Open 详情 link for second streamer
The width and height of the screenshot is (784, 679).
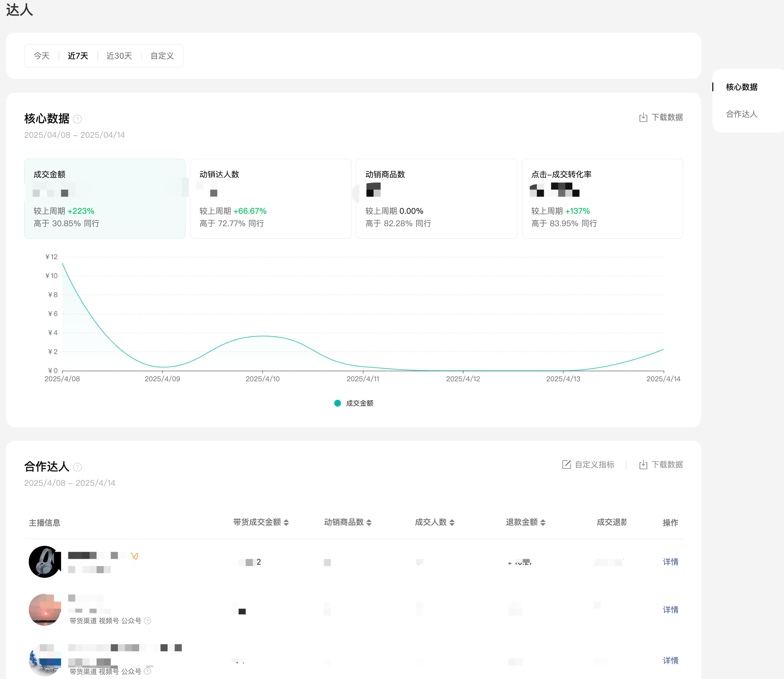click(670, 610)
